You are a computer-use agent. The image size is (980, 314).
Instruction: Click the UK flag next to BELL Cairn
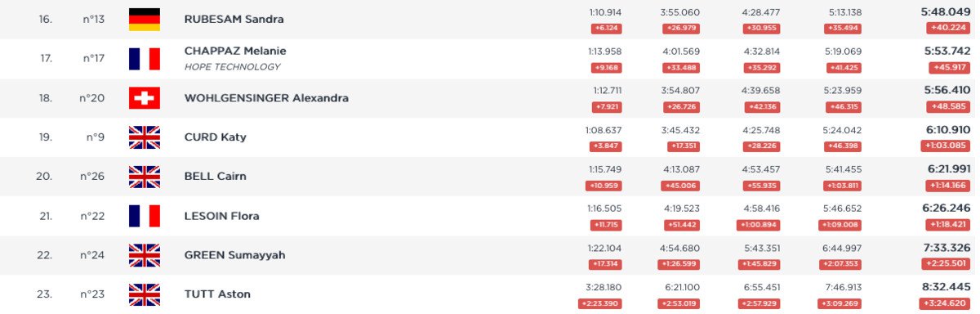coord(145,177)
